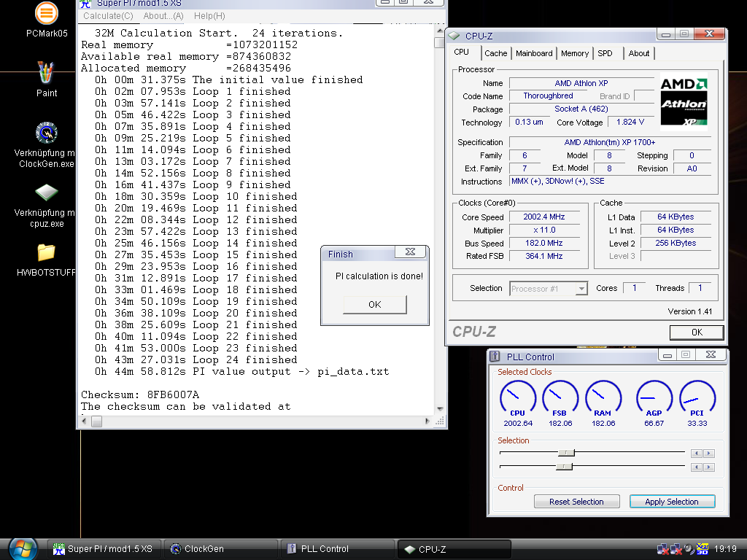Open the HWBOTSTUFF folder icon
The width and height of the screenshot is (747, 560).
pyautogui.click(x=46, y=252)
